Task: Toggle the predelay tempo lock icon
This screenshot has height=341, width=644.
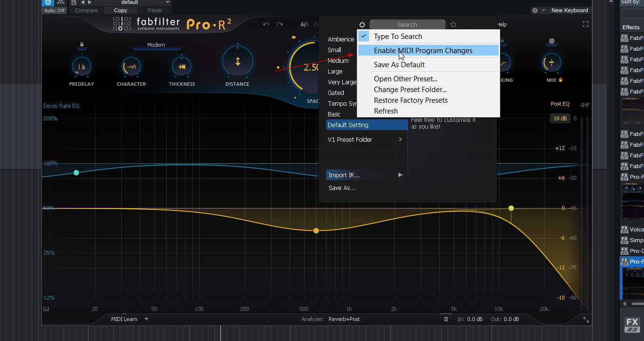Action: 81,44
